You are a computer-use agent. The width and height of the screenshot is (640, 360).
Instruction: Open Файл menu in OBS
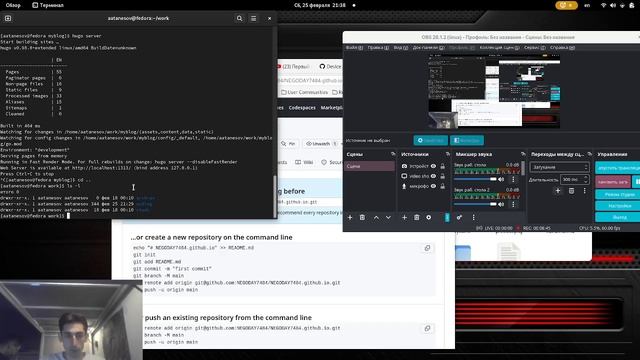click(354, 48)
